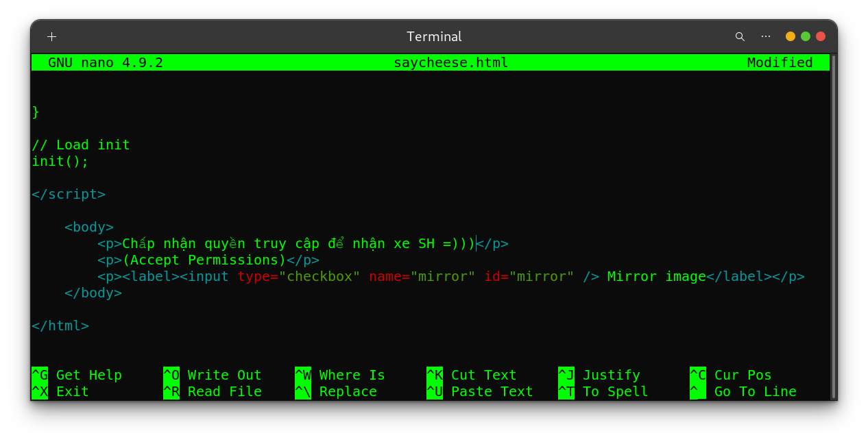
Task: Click the ^J Justify shortcut
Action: 599,375
